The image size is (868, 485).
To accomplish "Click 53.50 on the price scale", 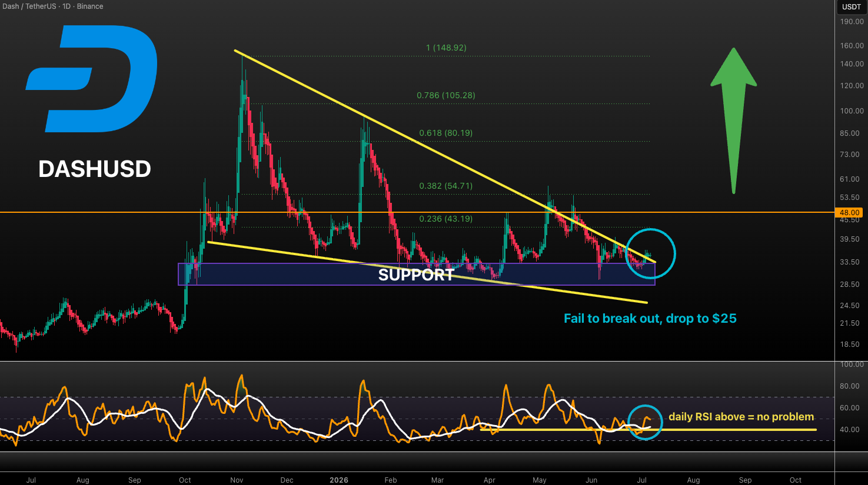I will (850, 198).
